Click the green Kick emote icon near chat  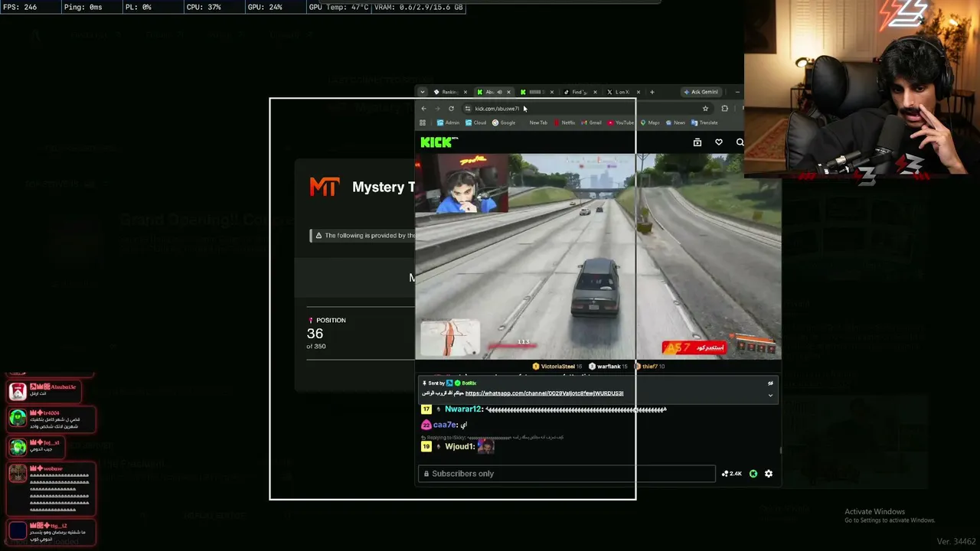pos(753,474)
